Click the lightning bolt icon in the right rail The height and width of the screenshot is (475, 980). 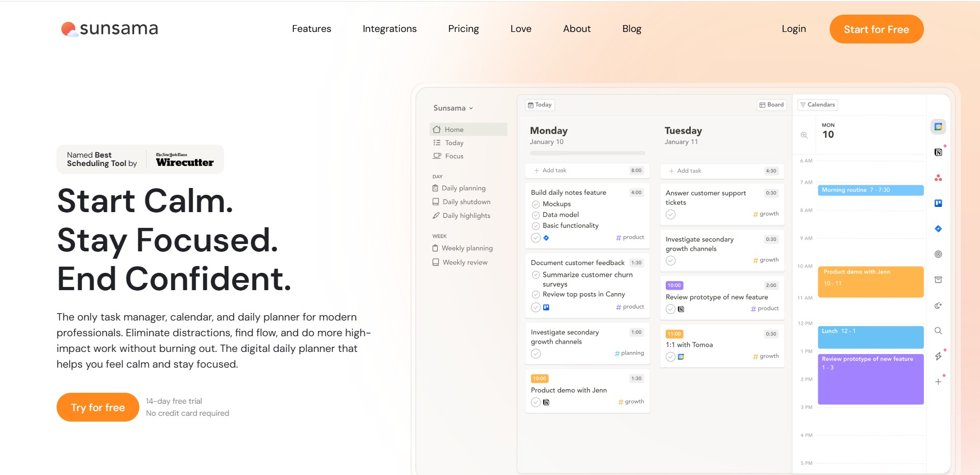pos(938,356)
